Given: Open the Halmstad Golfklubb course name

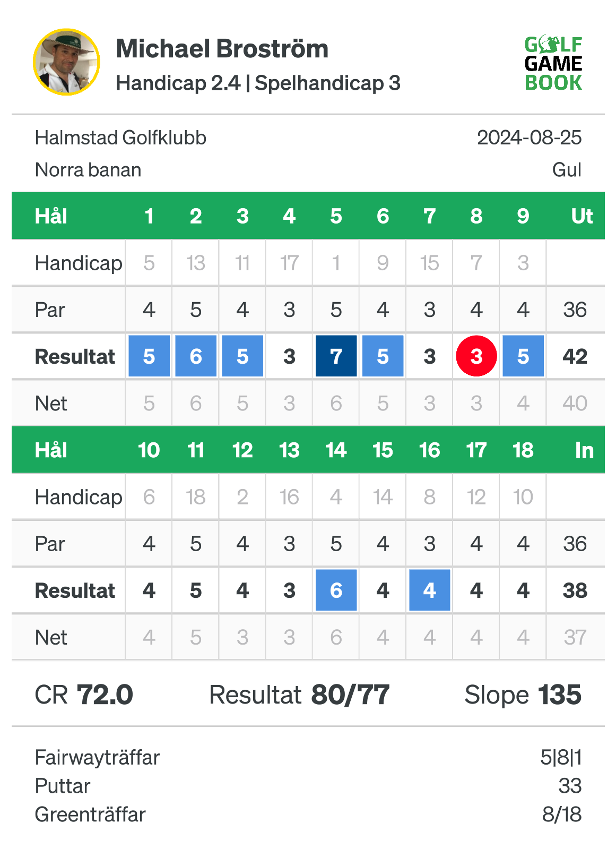Looking at the screenshot, I should pyautogui.click(x=120, y=138).
